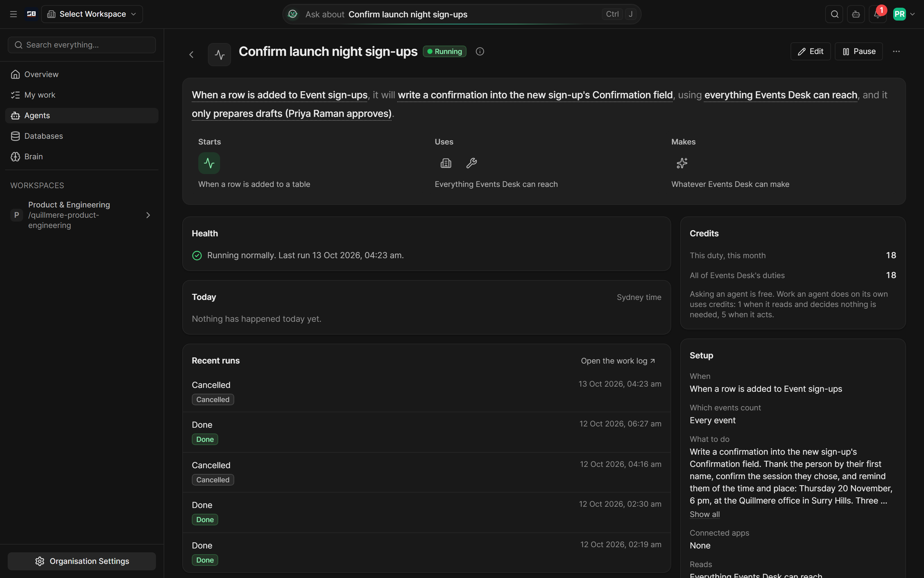
Task: Open Done run from 12 Oct 02:19 am
Action: point(426,552)
